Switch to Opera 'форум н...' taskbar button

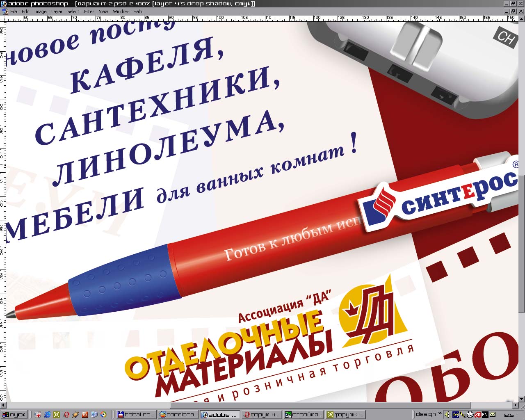(x=262, y=415)
